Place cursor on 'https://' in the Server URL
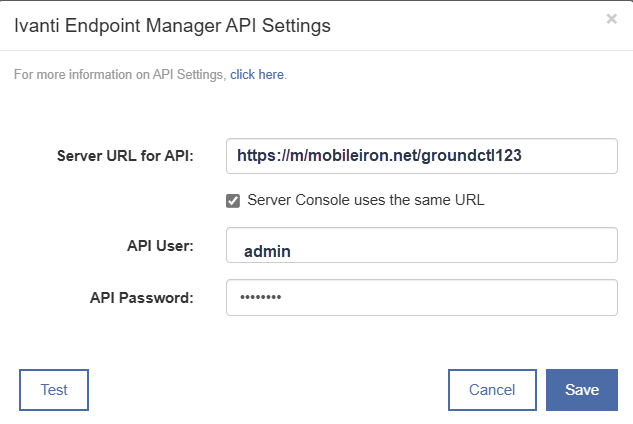Image resolution: width=633 pixels, height=424 pixels. click(262, 156)
